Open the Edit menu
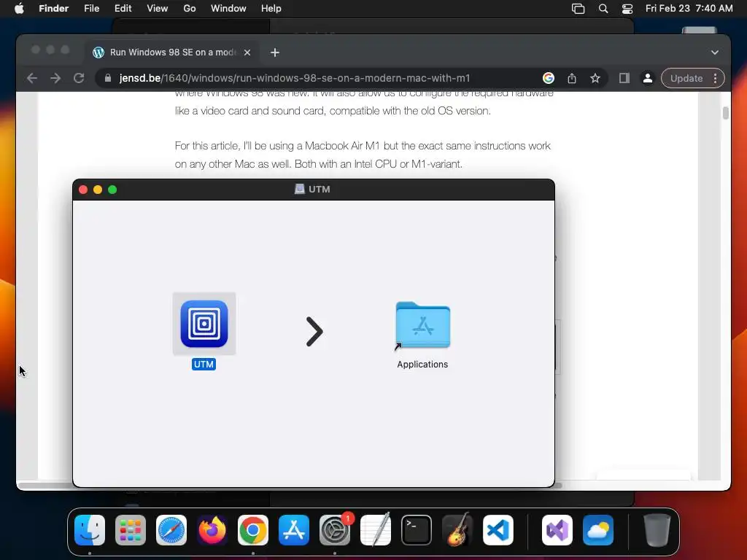The width and height of the screenshot is (747, 560). point(123,9)
